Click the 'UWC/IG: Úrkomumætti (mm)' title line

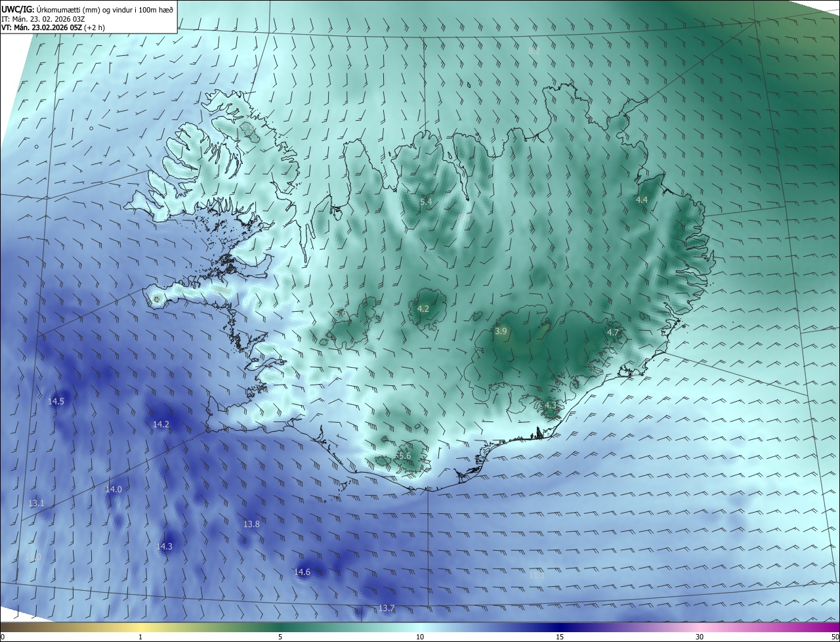point(87,9)
